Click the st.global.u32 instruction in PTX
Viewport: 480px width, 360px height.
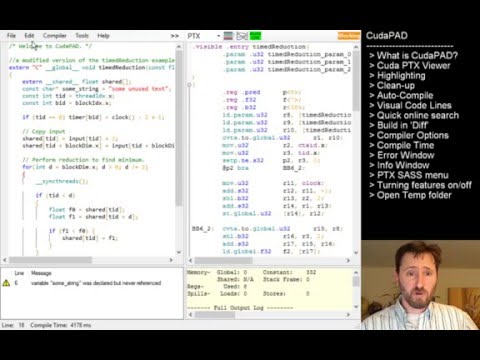tap(247, 213)
